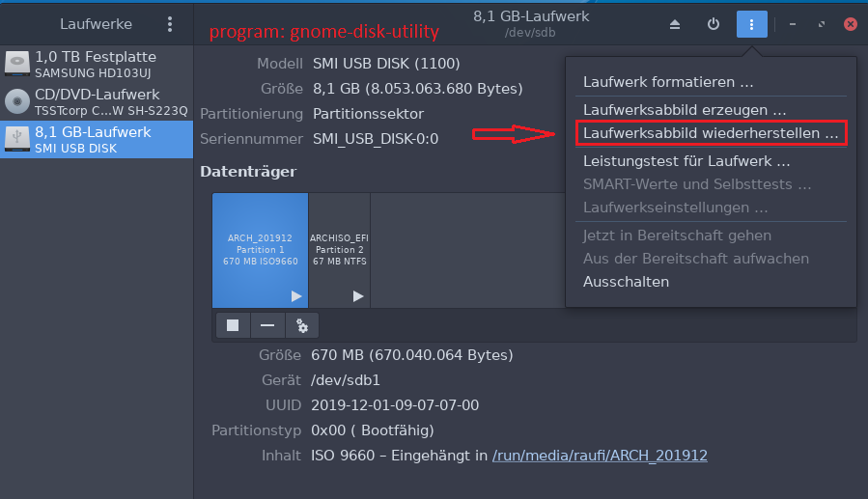Click SMART-Werte und Selbsttests entry
Screen dimensions: 868x499
(712, 184)
